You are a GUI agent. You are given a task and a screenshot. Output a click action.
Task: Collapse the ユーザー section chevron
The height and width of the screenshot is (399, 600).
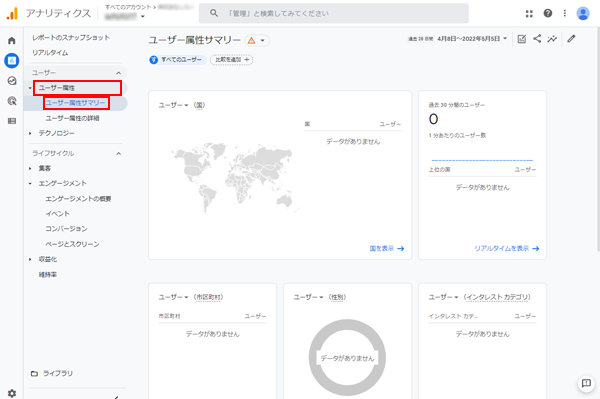pyautogui.click(x=119, y=73)
